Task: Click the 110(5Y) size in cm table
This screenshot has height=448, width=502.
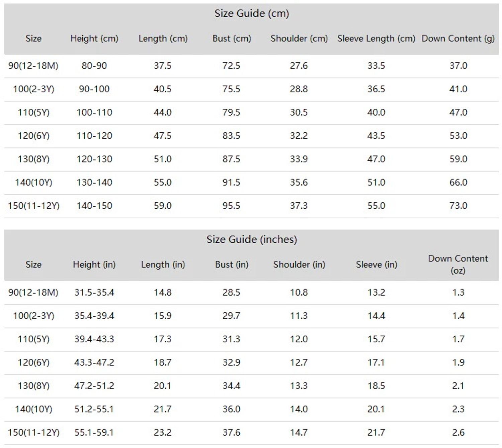Action: click(33, 112)
